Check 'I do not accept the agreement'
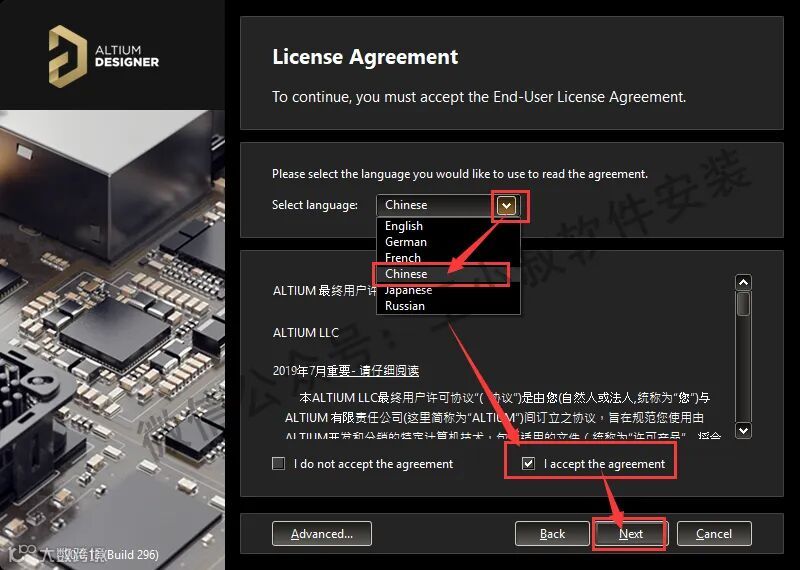Screen dimensions: 800x570 (x=279, y=463)
